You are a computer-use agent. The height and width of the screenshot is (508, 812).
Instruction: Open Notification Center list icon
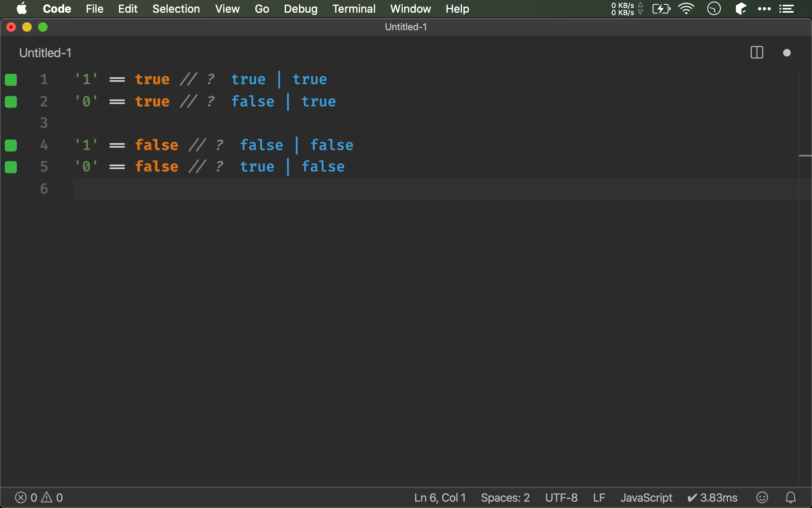[x=786, y=9]
